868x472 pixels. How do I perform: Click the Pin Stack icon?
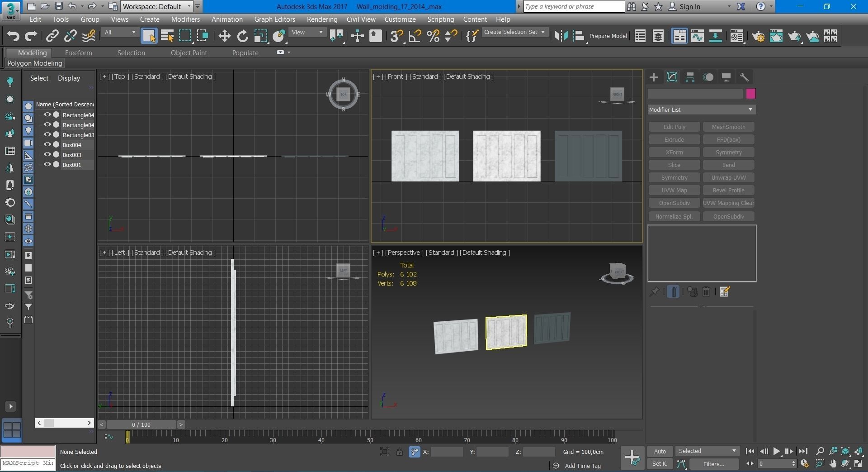click(654, 292)
